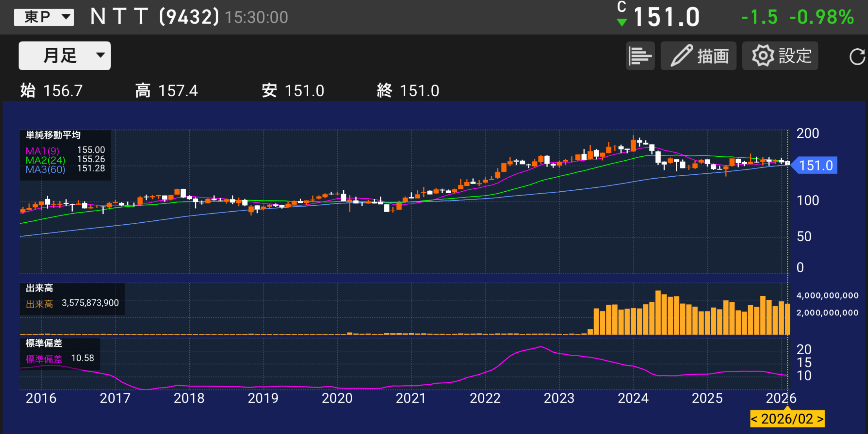868x434 pixels.
Task: Click the 2024 year axis label
Action: coord(633,398)
